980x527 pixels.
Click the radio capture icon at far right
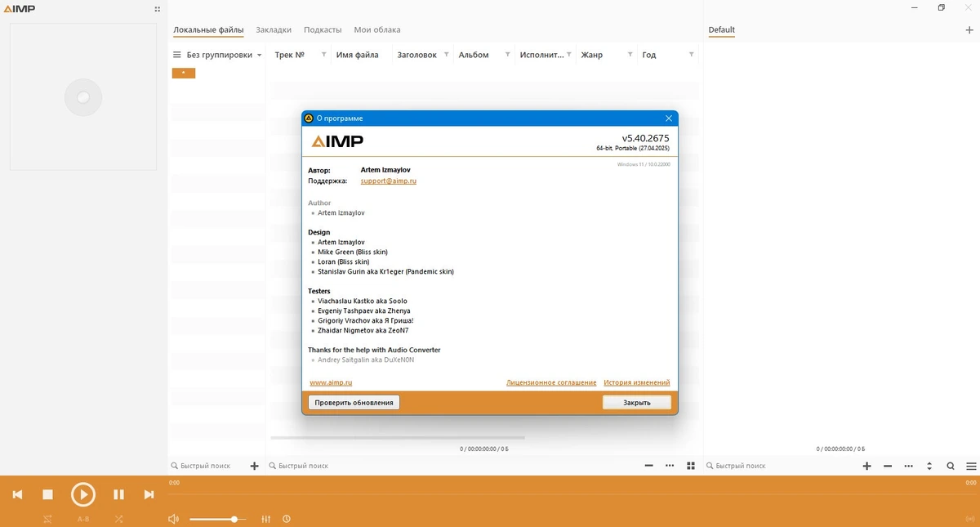(969, 519)
